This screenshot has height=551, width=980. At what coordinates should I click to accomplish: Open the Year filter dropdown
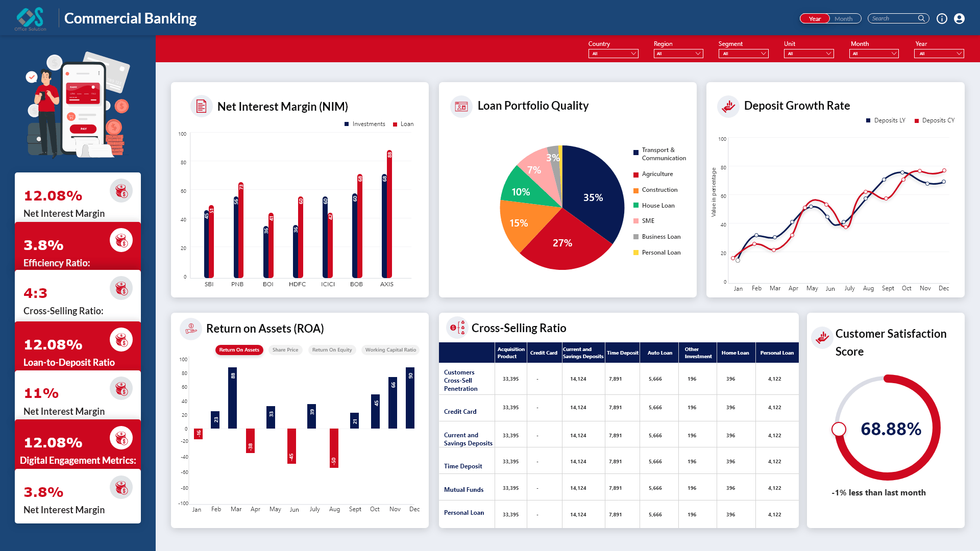pos(939,54)
